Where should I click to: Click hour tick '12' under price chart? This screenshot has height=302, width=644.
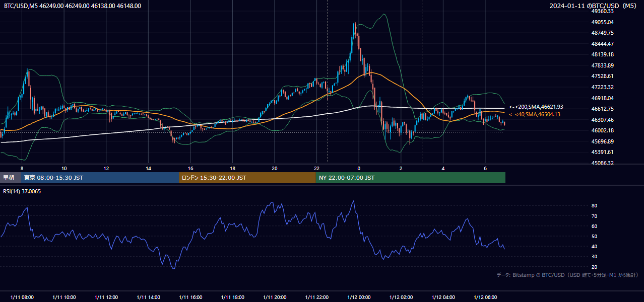[106, 168]
